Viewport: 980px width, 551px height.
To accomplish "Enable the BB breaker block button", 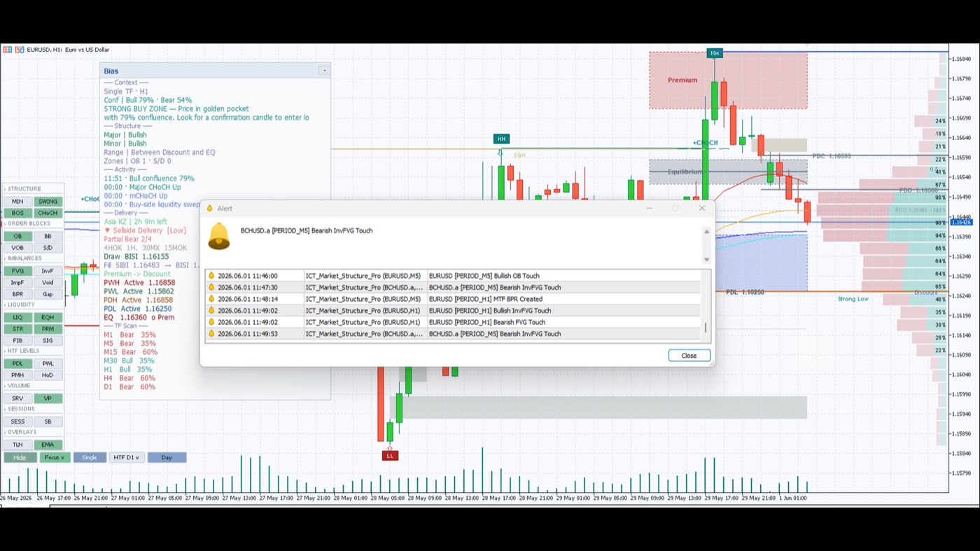I will click(x=48, y=237).
